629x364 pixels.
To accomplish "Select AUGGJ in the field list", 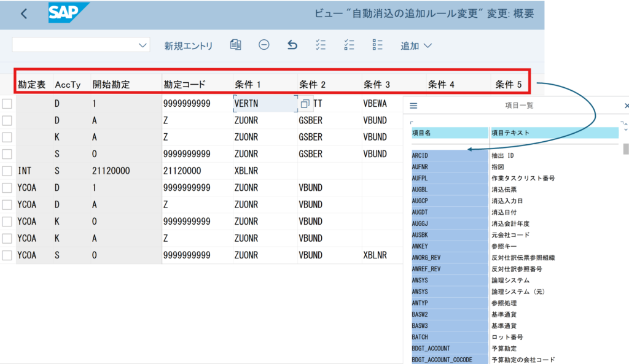I will tap(450, 223).
